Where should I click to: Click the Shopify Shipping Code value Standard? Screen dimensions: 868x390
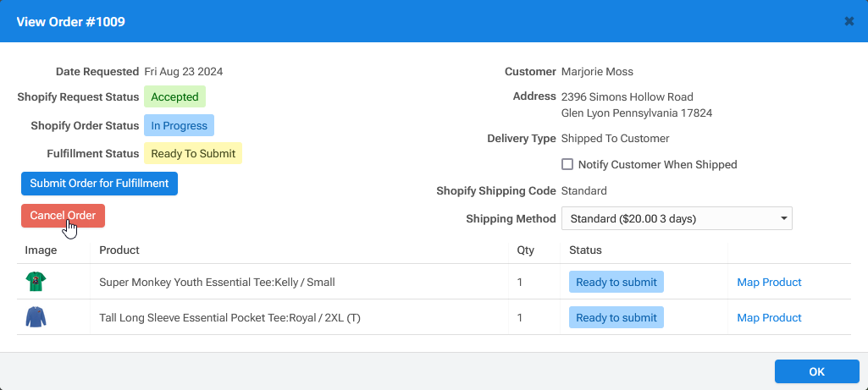coord(584,191)
